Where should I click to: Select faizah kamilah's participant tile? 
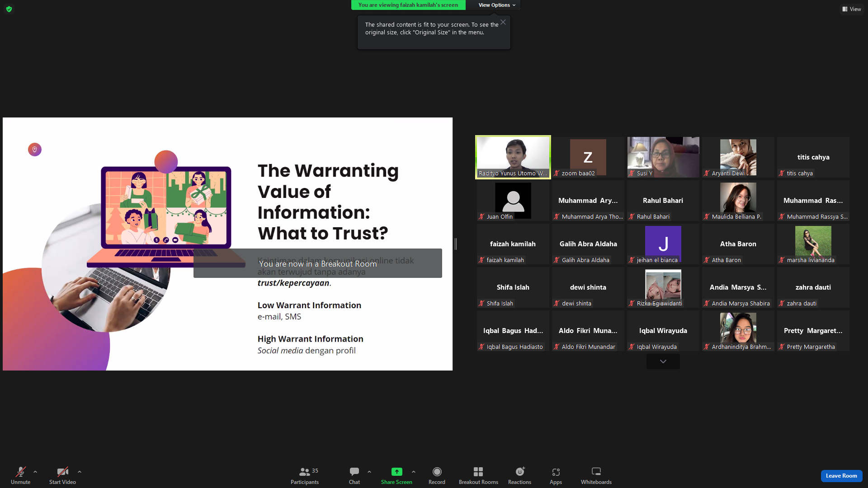pyautogui.click(x=513, y=244)
